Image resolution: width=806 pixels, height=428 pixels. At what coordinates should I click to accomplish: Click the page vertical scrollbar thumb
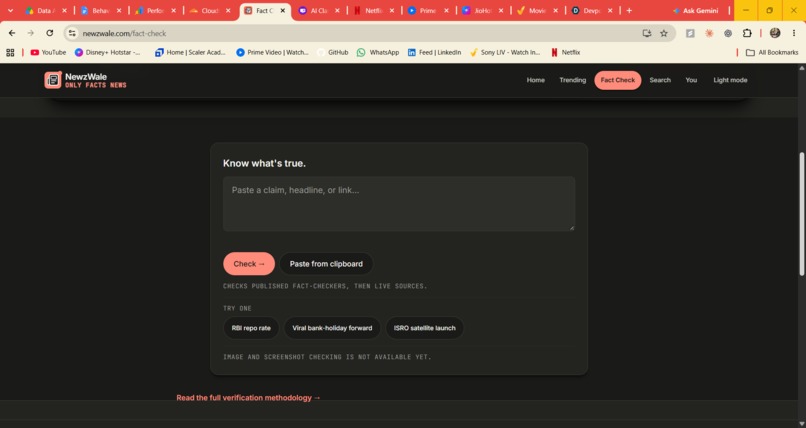click(801, 215)
